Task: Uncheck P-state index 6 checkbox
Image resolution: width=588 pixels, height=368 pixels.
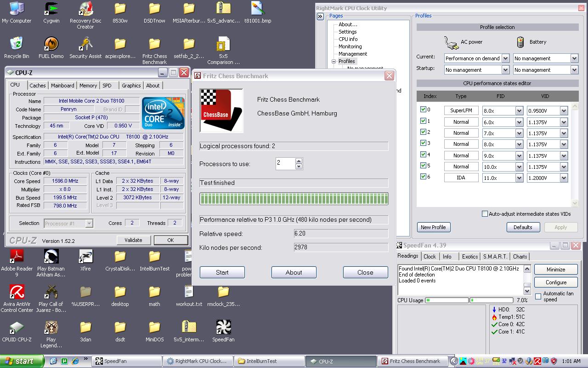Action: (423, 177)
